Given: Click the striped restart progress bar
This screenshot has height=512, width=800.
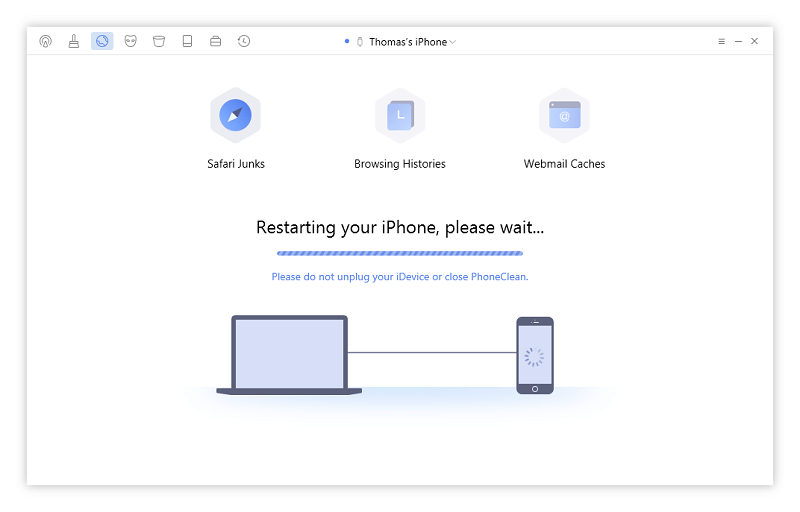Looking at the screenshot, I should (400, 253).
